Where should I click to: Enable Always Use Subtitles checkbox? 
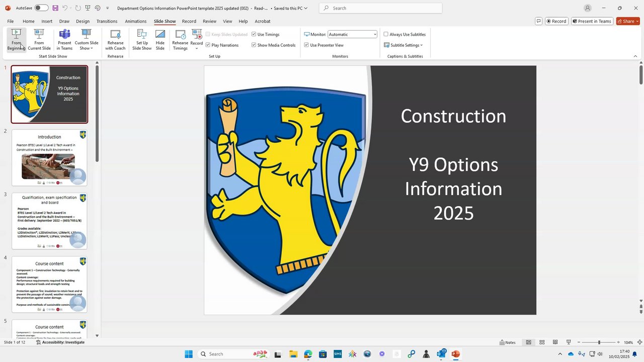[x=386, y=34]
